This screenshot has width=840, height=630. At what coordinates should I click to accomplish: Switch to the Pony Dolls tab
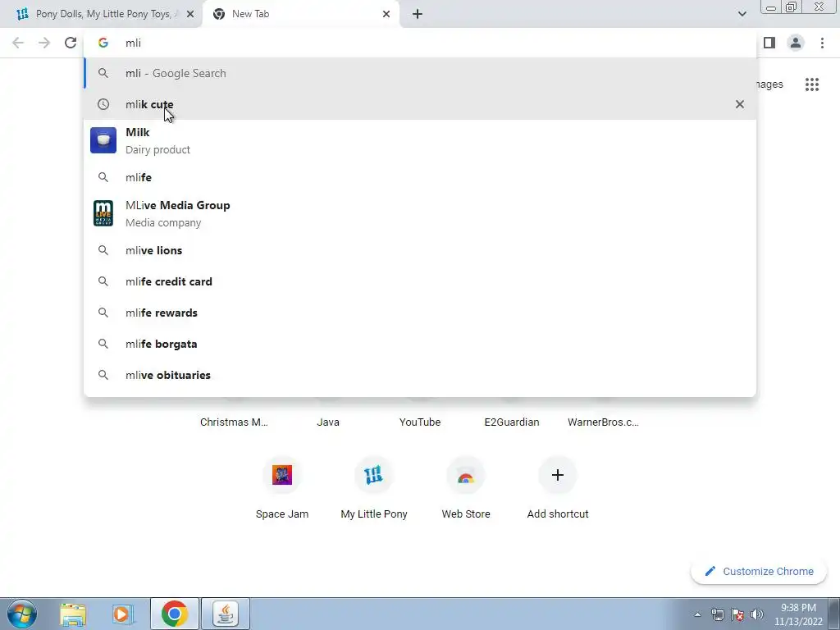pyautogui.click(x=102, y=14)
